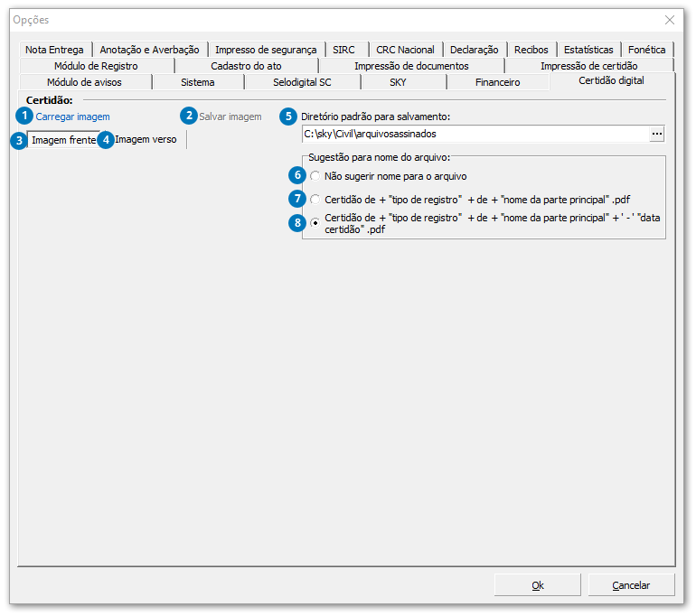Click the Salvar imagem link
This screenshot has width=696, height=616.
coord(230,117)
